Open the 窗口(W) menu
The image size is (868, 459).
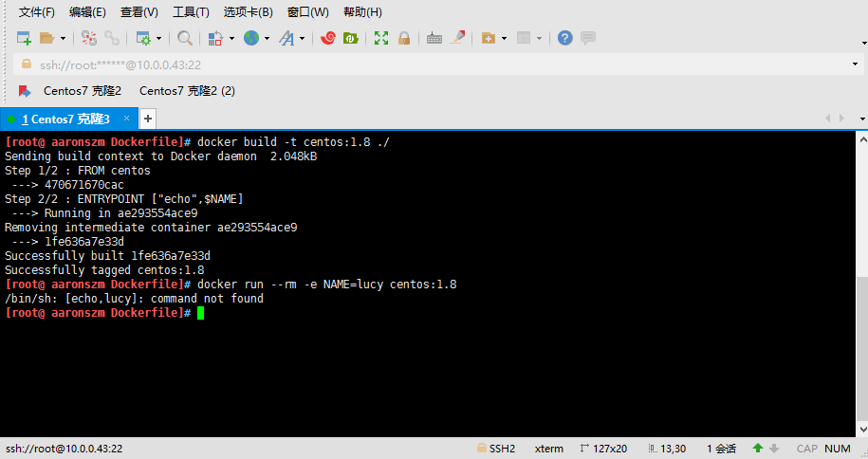pos(307,12)
